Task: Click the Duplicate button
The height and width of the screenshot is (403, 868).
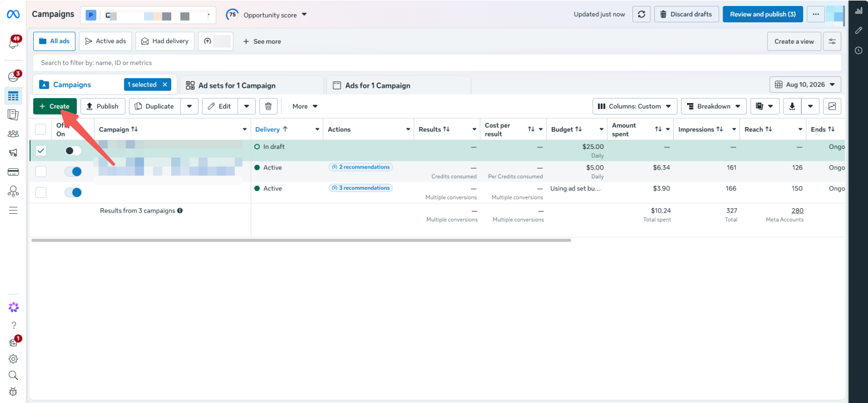Action: (155, 106)
